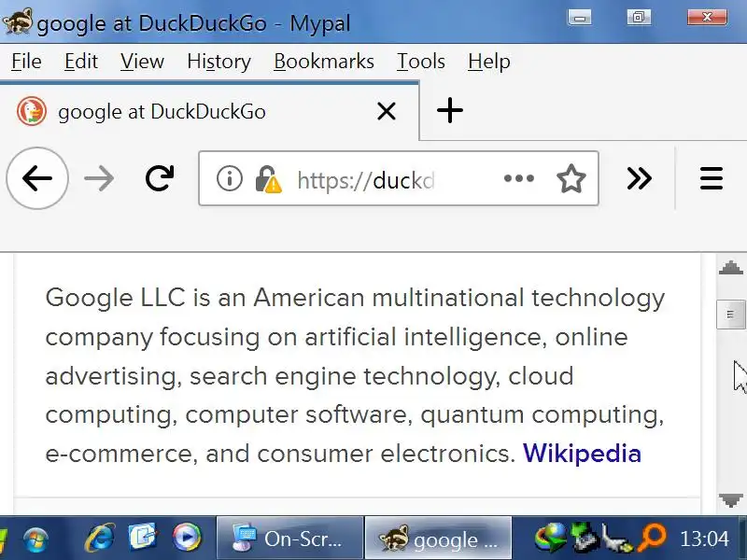Open the Help menu
Screen dimensions: 747x560
(488, 62)
